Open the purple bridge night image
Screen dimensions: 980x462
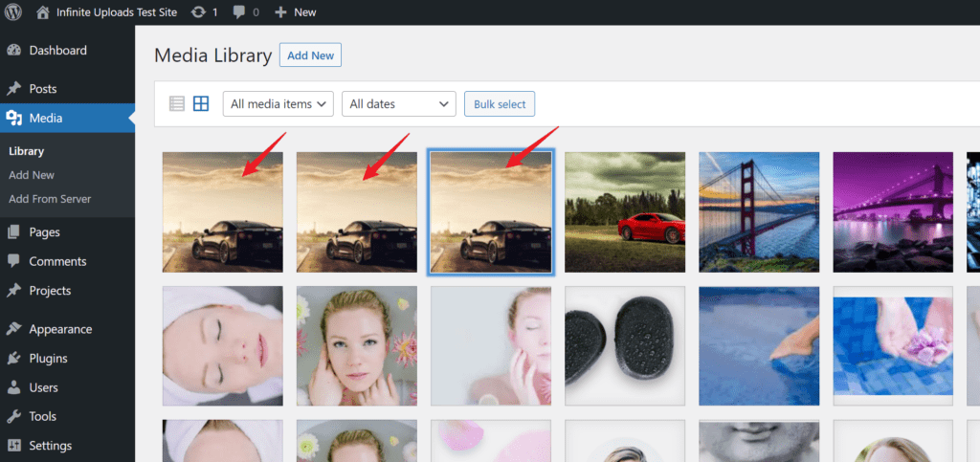892,212
